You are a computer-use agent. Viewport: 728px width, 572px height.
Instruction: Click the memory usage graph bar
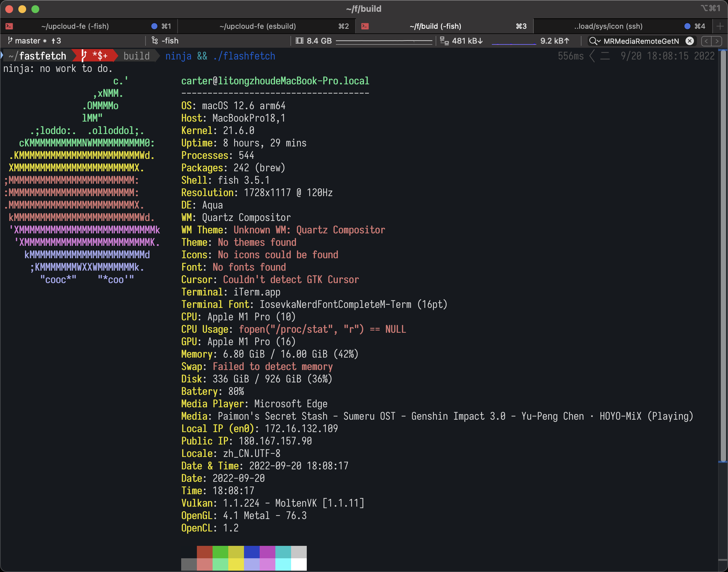[384, 41]
